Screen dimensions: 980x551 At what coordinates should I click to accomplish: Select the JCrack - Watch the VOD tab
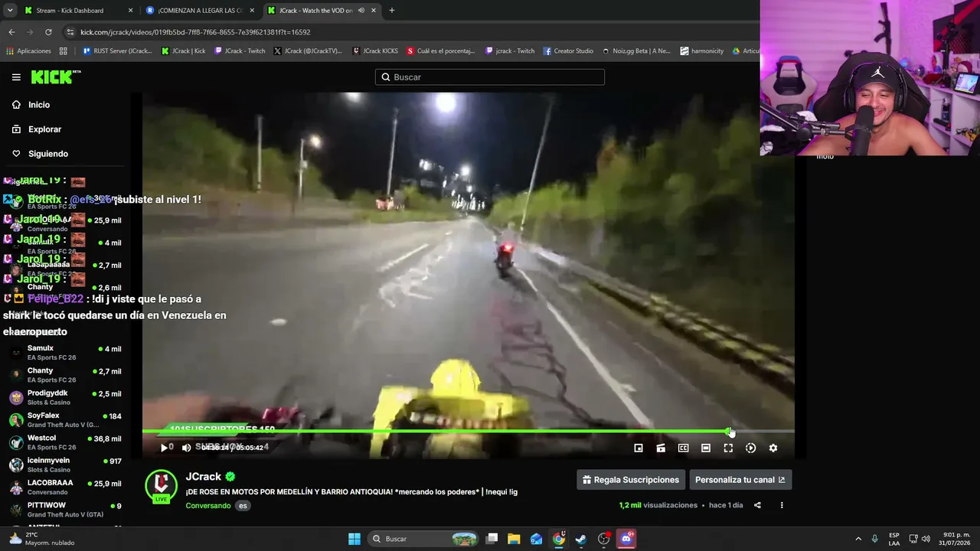[x=315, y=11]
